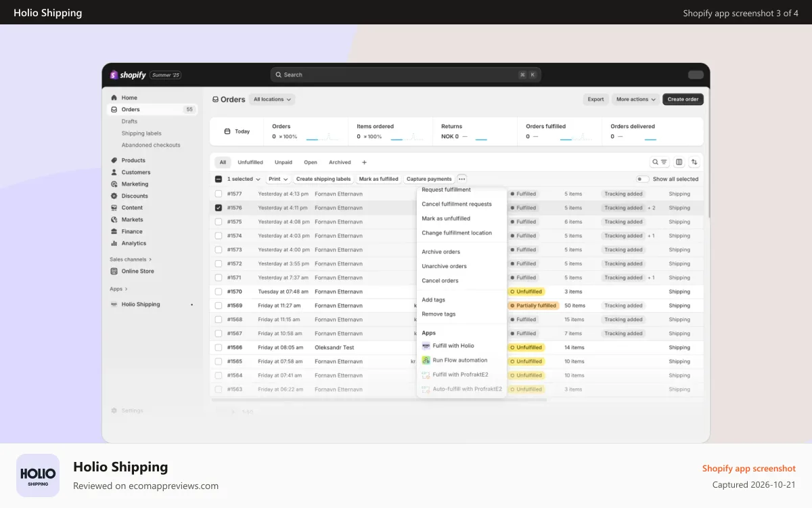
Task: Open the All locations dropdown
Action: (272, 100)
